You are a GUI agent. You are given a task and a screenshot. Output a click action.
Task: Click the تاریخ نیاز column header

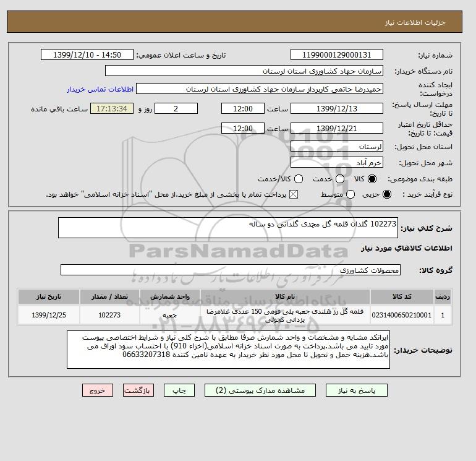point(49,296)
